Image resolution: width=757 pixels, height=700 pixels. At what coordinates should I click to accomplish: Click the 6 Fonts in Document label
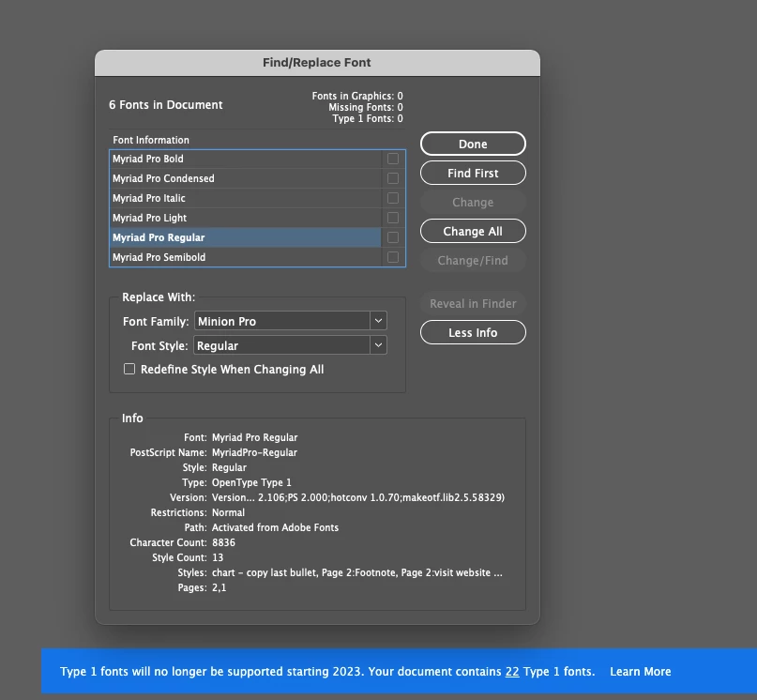166,105
